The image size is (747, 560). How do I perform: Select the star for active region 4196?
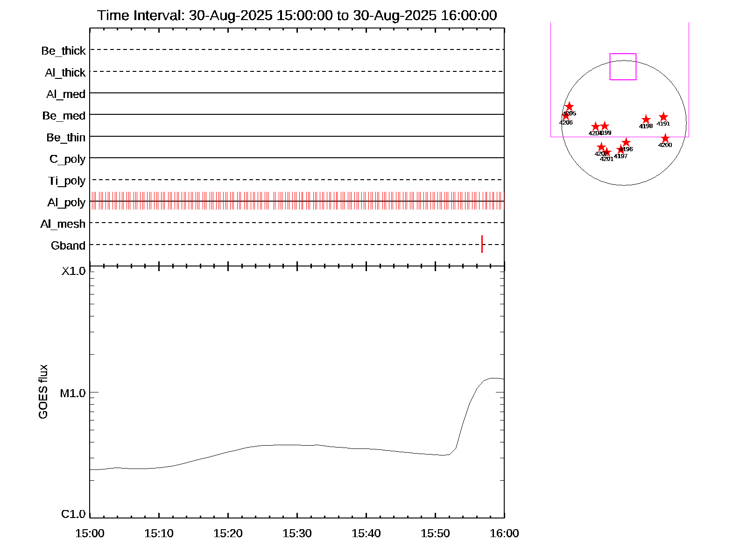626,142
